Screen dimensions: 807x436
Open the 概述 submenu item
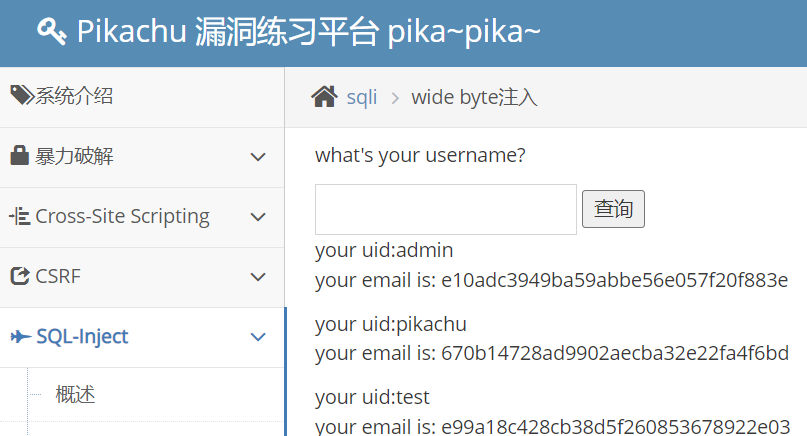[x=75, y=395]
